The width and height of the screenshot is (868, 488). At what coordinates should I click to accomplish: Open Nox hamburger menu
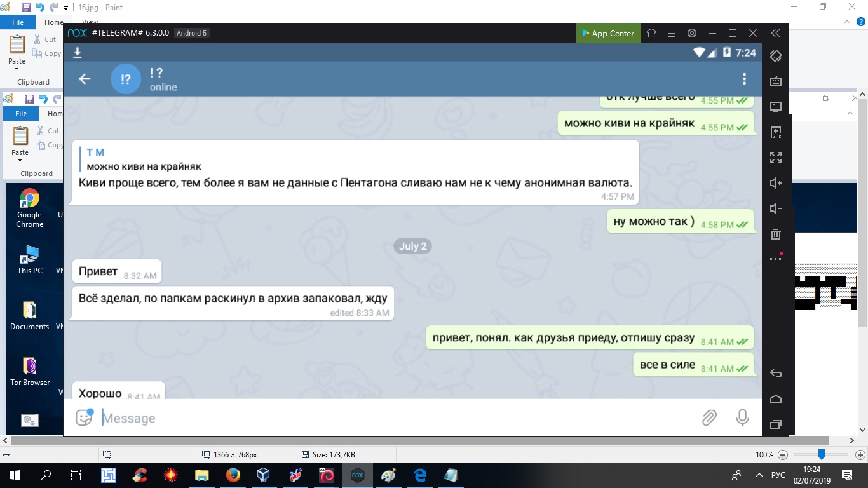pos(672,33)
